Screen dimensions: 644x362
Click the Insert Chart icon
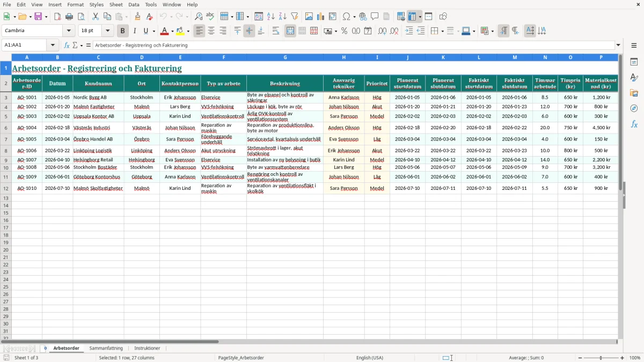point(321,17)
